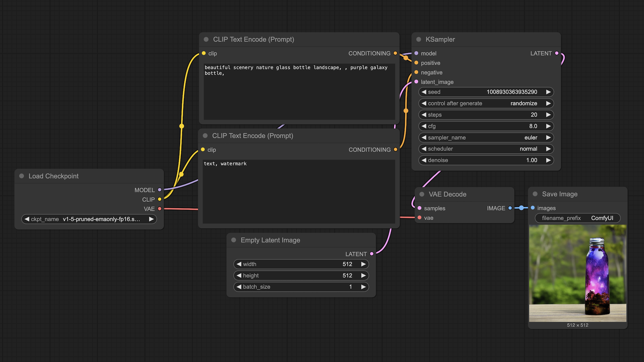Decrease cfg with the left arrow
This screenshot has width=644, height=362.
coord(424,126)
